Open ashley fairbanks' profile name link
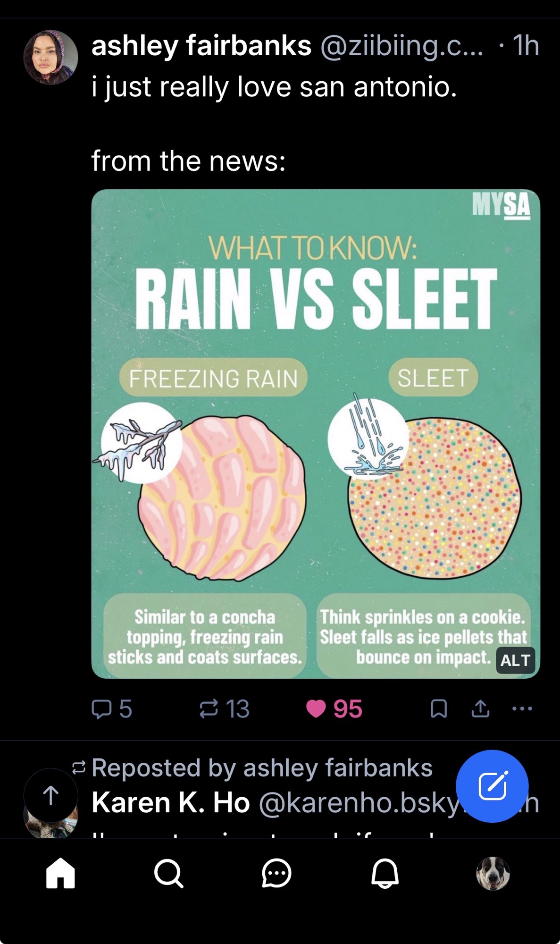 click(201, 46)
